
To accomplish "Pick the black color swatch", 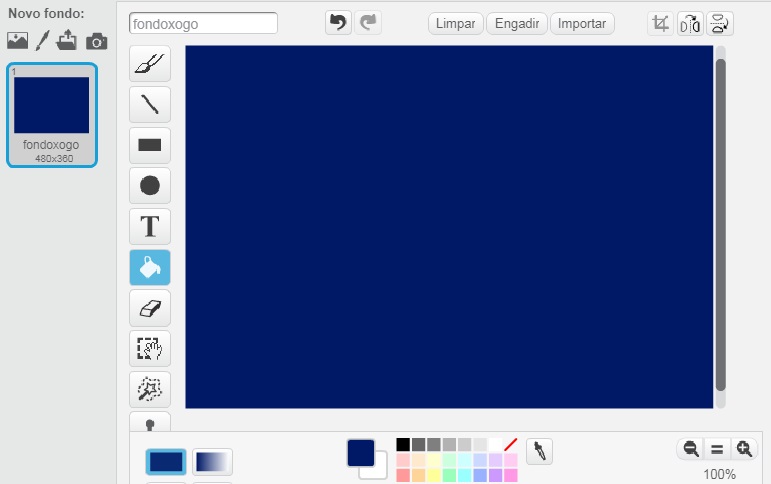I will coord(403,444).
